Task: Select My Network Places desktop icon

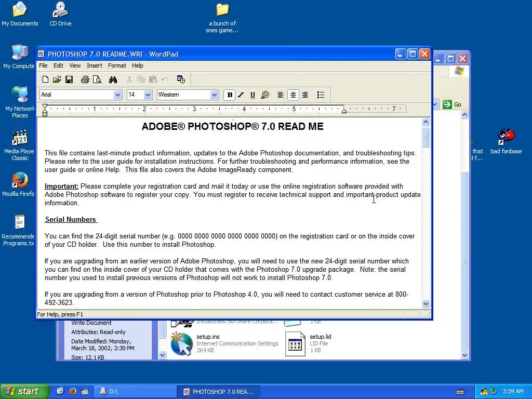Action: coord(20,102)
